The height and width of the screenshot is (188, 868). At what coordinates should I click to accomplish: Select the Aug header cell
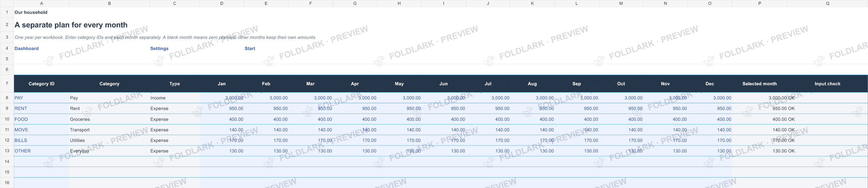[x=532, y=83]
